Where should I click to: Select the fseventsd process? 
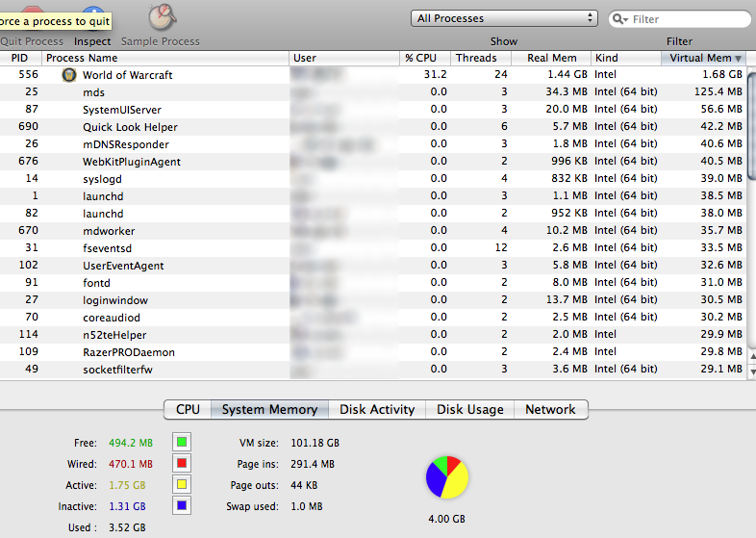coord(373,248)
